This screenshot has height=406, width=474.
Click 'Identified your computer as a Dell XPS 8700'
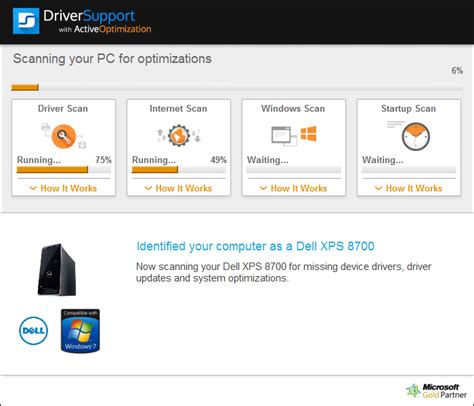click(255, 246)
